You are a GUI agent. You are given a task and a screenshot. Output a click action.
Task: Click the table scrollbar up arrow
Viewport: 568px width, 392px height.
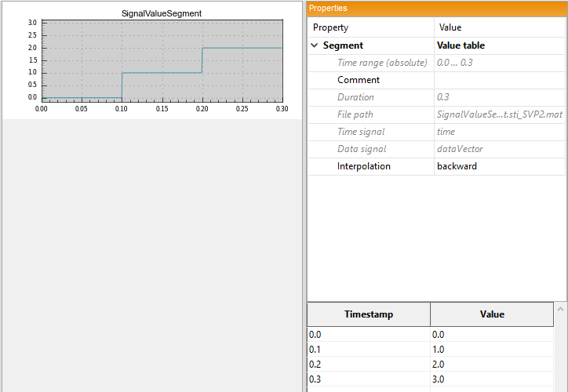(560, 309)
